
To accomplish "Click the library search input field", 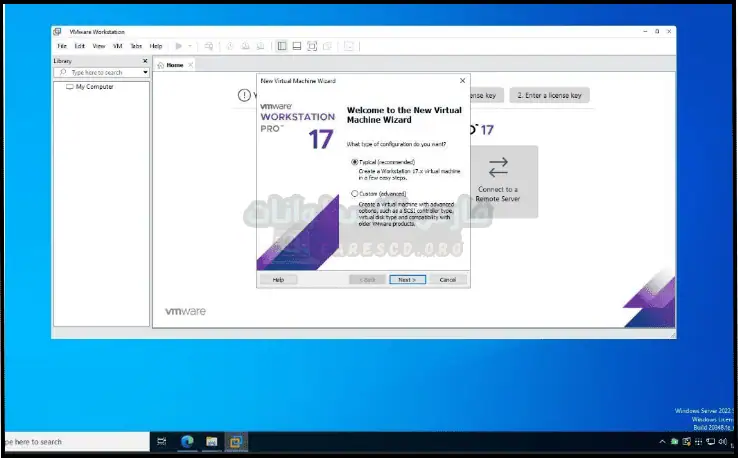I will point(100,73).
